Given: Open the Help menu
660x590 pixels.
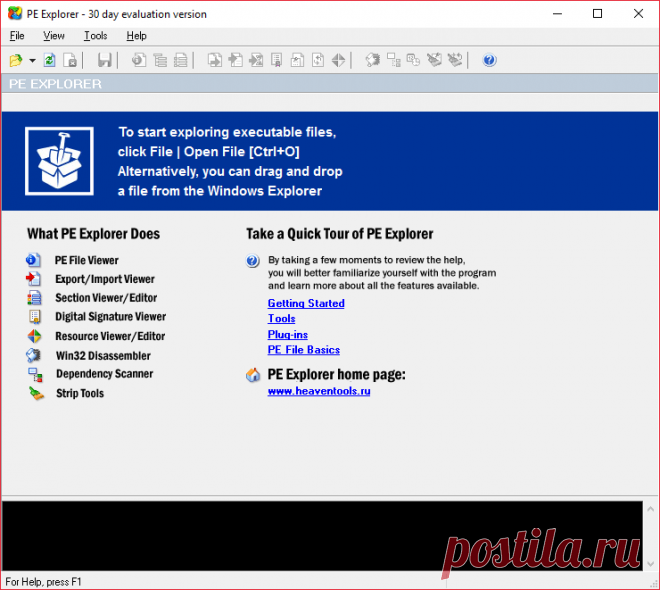Looking at the screenshot, I should click(136, 36).
